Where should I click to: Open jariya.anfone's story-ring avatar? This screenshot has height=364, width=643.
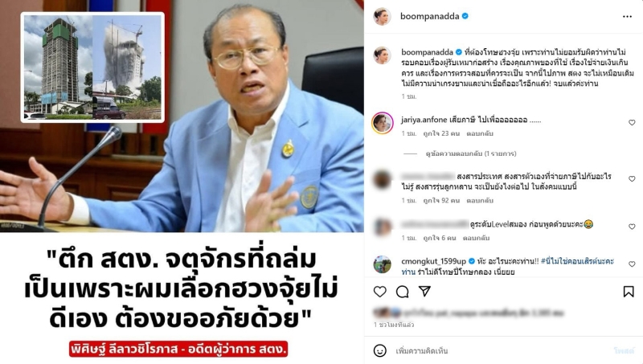click(x=383, y=123)
